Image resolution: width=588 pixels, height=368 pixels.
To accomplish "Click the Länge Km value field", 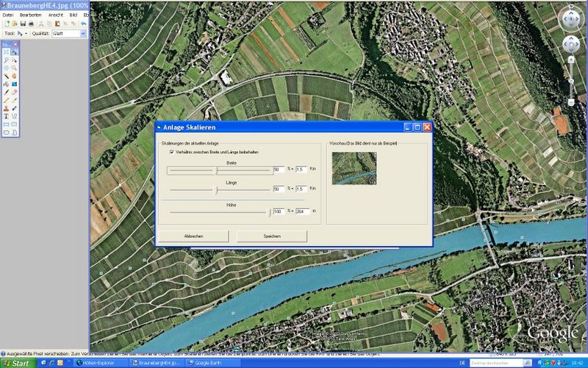I will point(301,189).
